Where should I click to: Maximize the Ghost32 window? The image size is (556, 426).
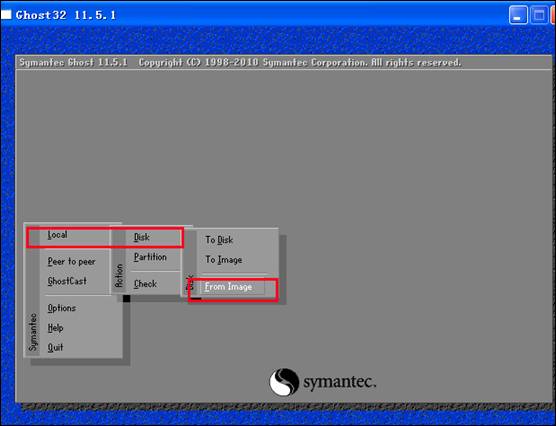pos(539,15)
